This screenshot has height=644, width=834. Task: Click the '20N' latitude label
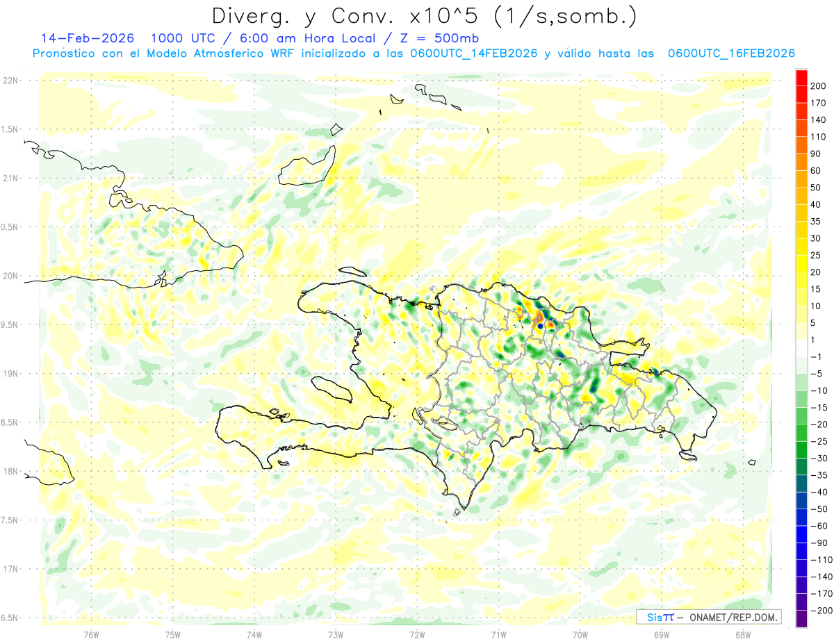[10, 276]
